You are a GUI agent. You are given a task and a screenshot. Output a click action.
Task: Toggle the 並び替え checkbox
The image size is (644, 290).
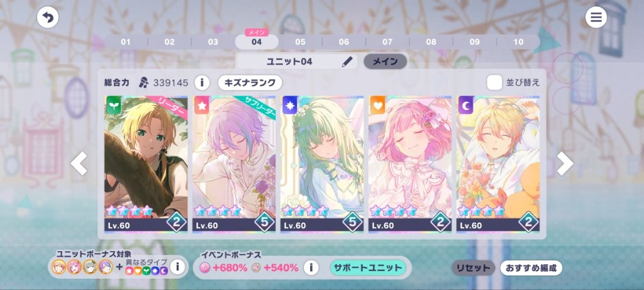coord(494,82)
